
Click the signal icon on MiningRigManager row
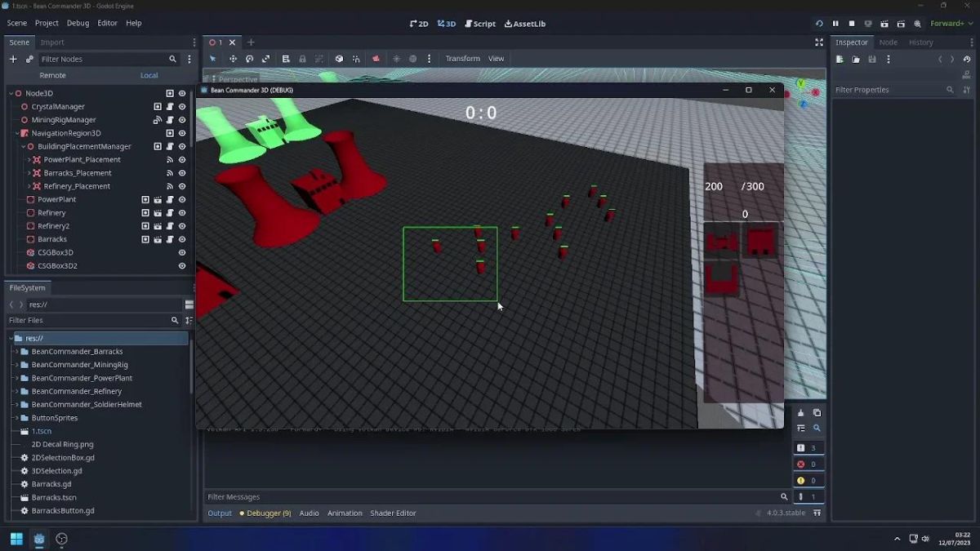[158, 120]
